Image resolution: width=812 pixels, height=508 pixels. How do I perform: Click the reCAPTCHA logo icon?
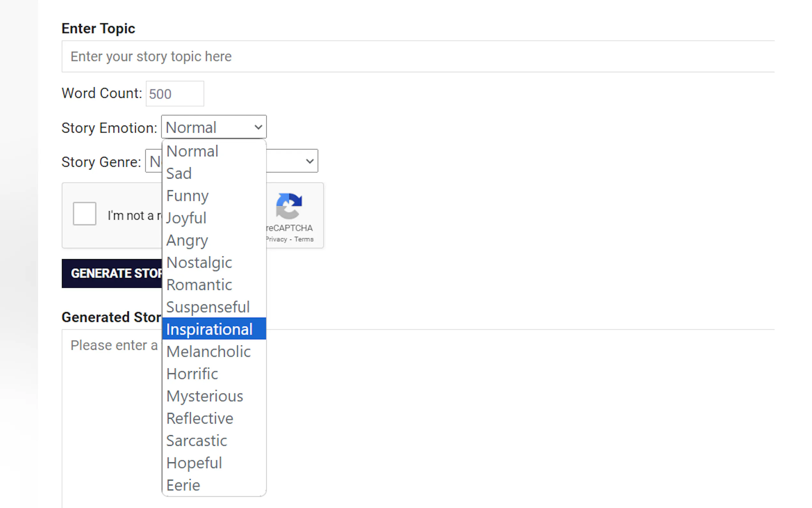click(289, 206)
